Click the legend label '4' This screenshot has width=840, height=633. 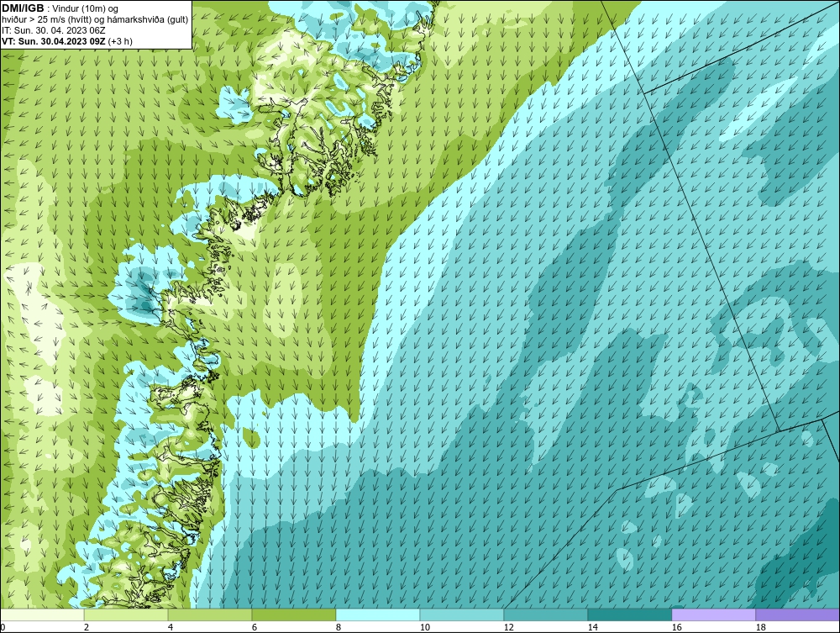point(171,627)
